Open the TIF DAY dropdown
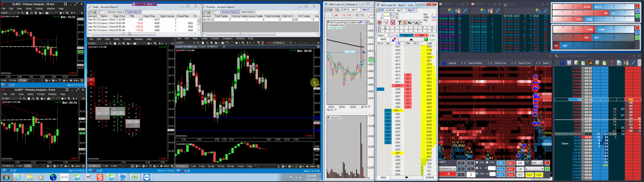 pos(537,163)
